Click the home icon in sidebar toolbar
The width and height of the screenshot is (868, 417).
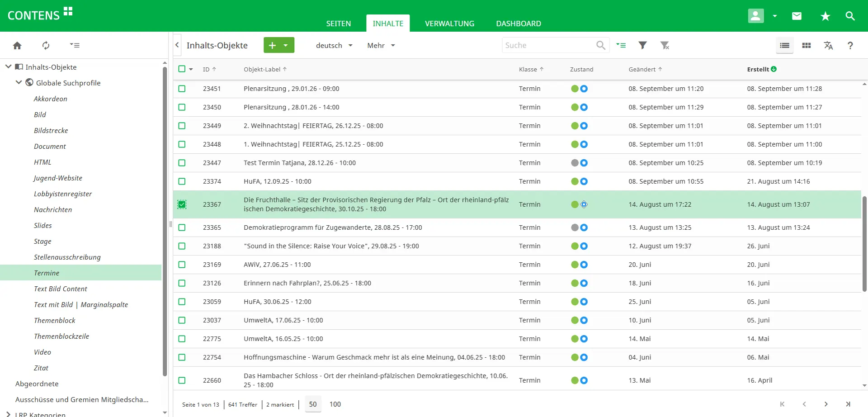[17, 45]
